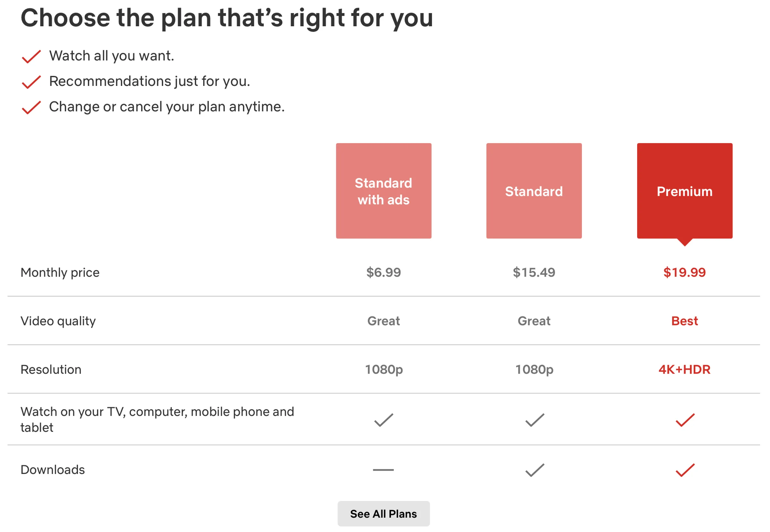Screen dimensions: 770x532
Task: Click the Choose the plan heading text
Action: point(227,18)
